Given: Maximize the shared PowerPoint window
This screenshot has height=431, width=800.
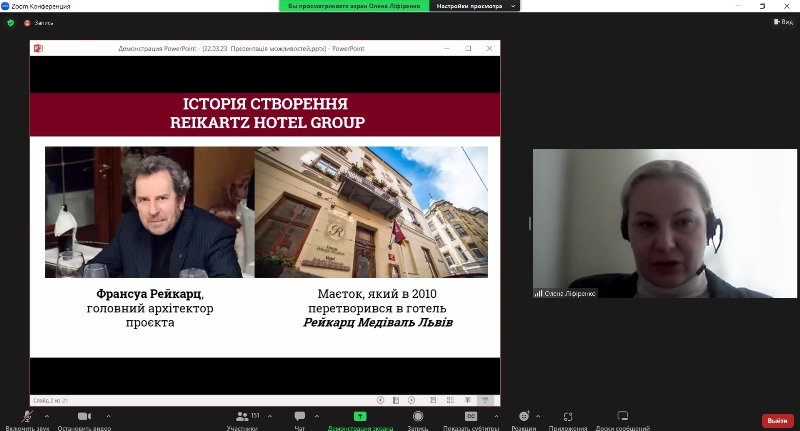Looking at the screenshot, I should 468,48.
